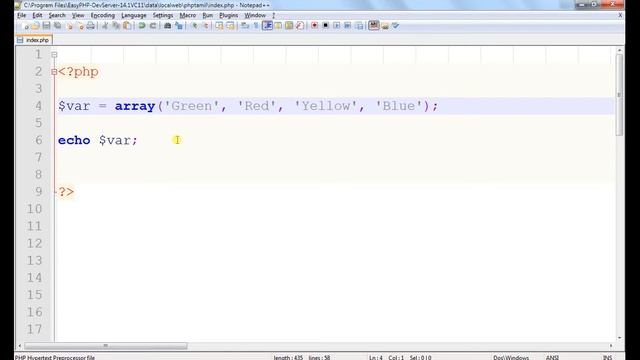Toggle the highlighted indent guide icon
This screenshot has width=640, height=360.
[267, 26]
